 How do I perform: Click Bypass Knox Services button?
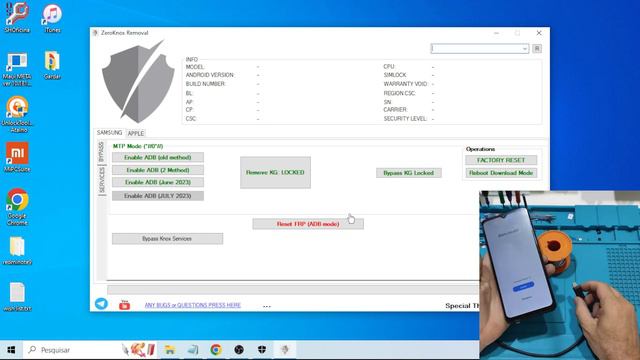click(167, 238)
